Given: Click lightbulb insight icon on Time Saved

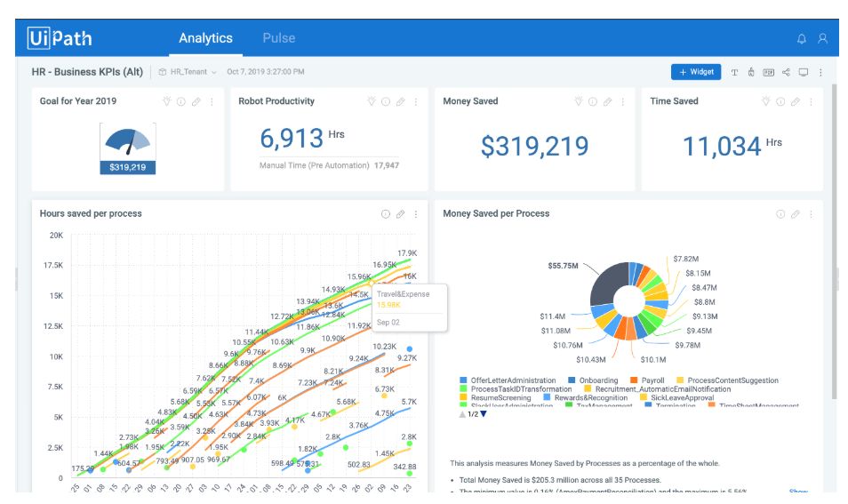Looking at the screenshot, I should point(766,101).
